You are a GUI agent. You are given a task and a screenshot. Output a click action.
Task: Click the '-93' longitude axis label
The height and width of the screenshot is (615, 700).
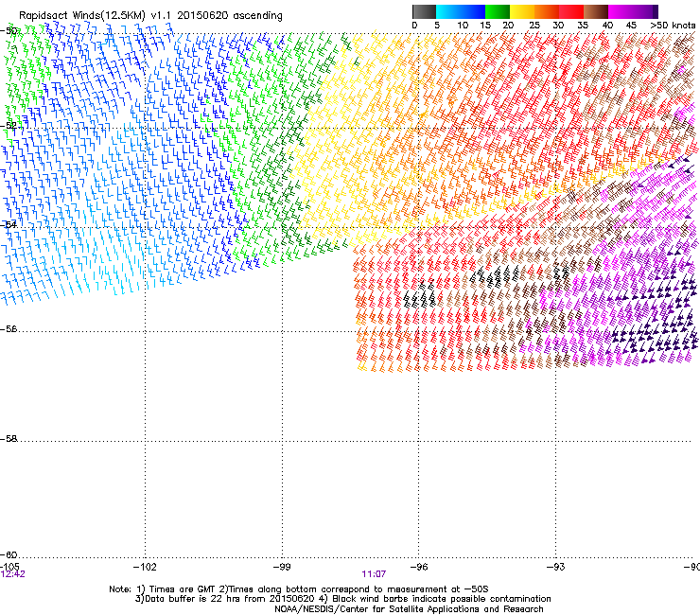point(556,567)
